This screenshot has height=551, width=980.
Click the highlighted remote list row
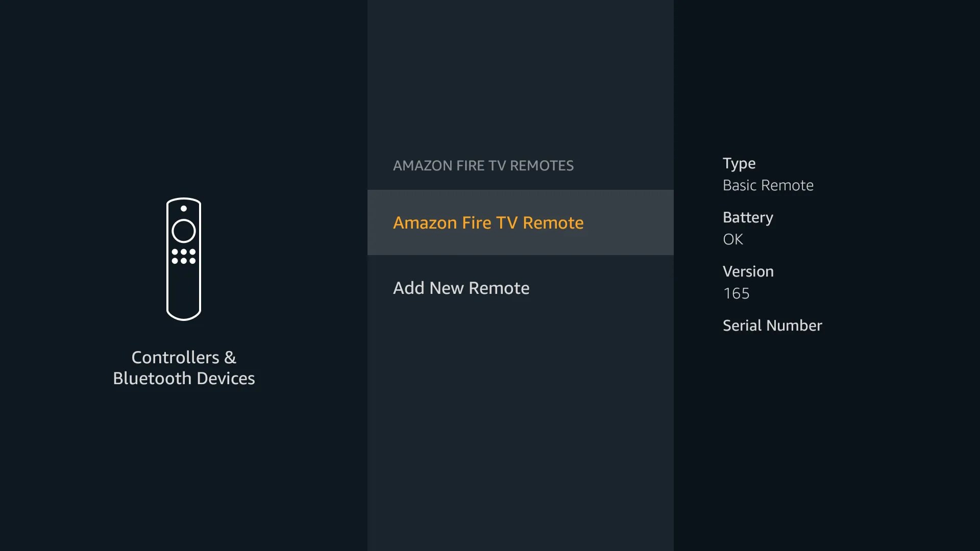(520, 222)
